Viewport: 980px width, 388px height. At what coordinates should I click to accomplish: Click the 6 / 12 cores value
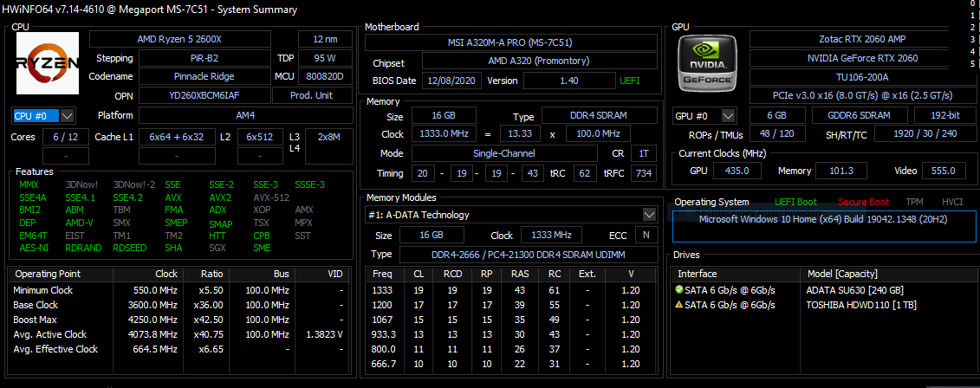(x=66, y=137)
